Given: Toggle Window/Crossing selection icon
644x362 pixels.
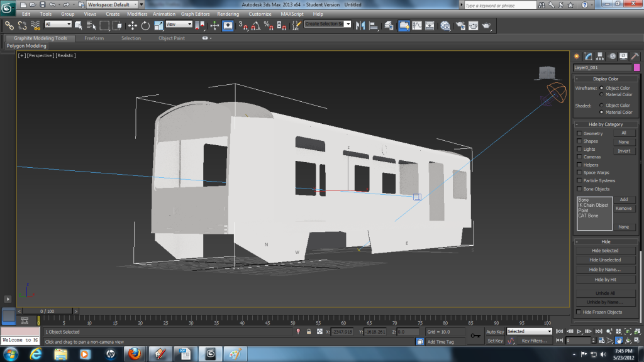Looking at the screenshot, I should pos(117,26).
